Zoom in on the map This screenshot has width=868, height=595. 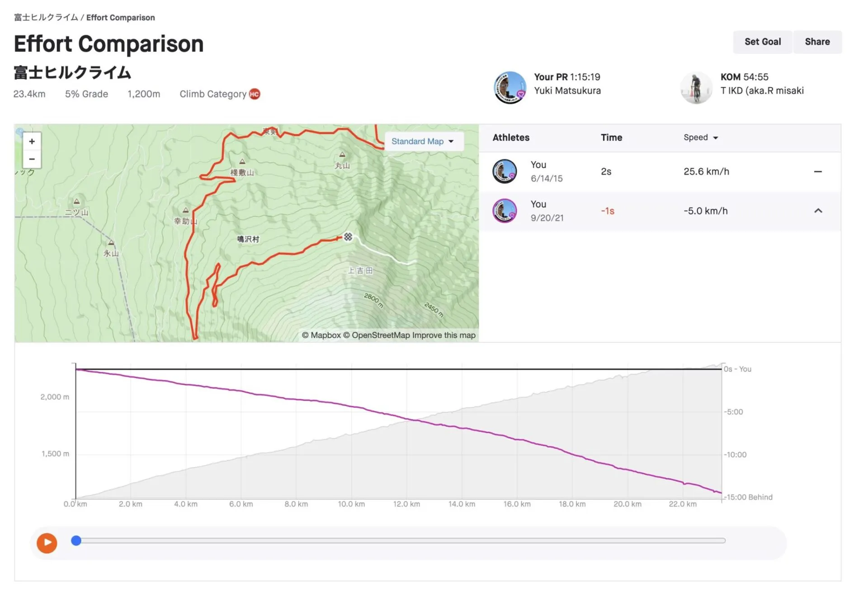(x=32, y=142)
